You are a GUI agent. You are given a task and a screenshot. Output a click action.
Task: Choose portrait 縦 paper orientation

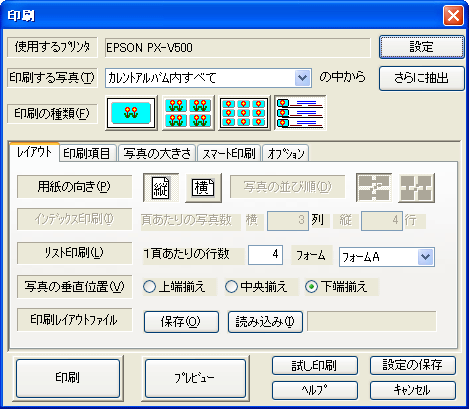[x=161, y=188]
